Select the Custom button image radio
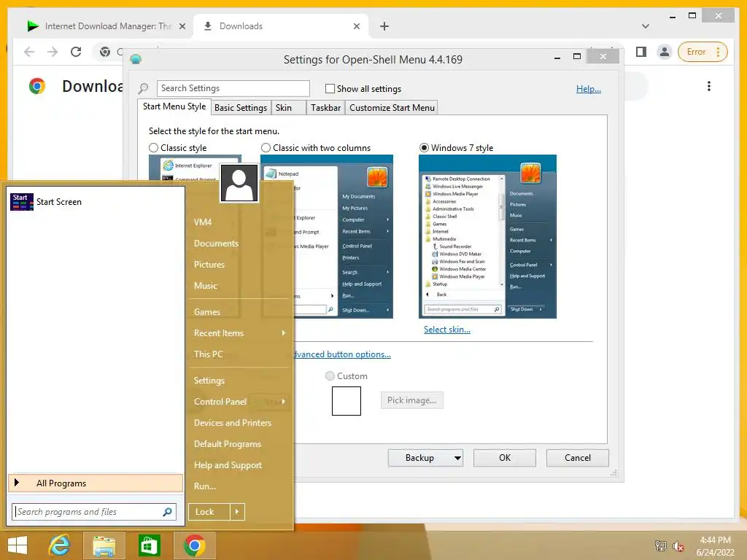747x560 pixels. [330, 376]
